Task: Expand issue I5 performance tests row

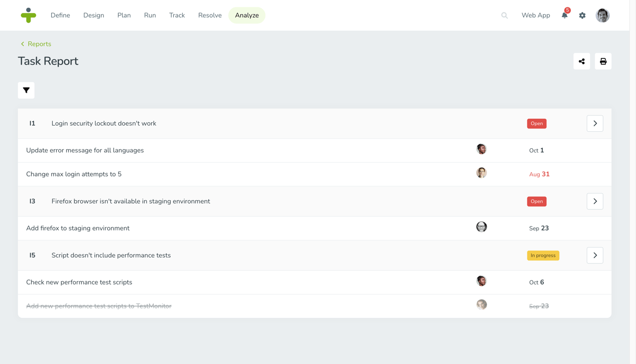Action: (595, 255)
